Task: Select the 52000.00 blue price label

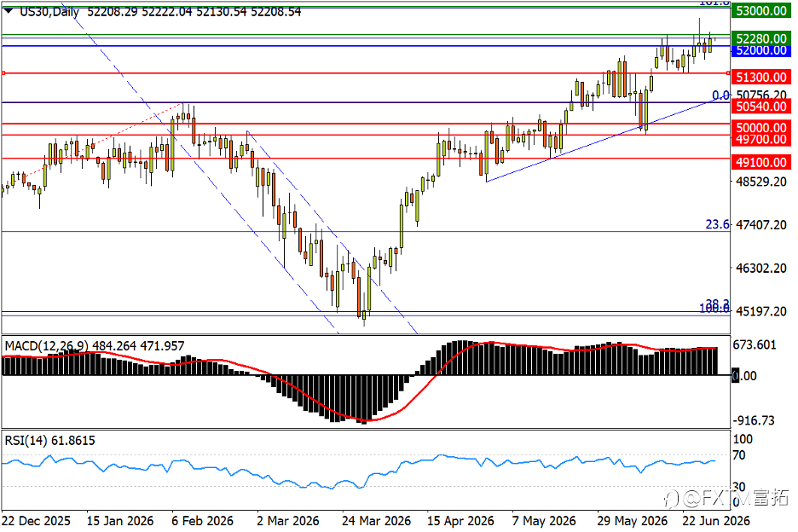Action: 760,50
